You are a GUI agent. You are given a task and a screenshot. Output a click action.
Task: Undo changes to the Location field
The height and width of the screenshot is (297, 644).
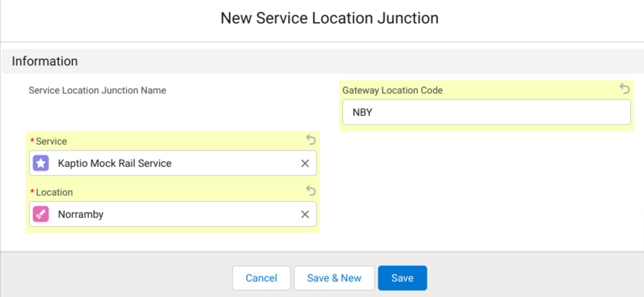310,191
